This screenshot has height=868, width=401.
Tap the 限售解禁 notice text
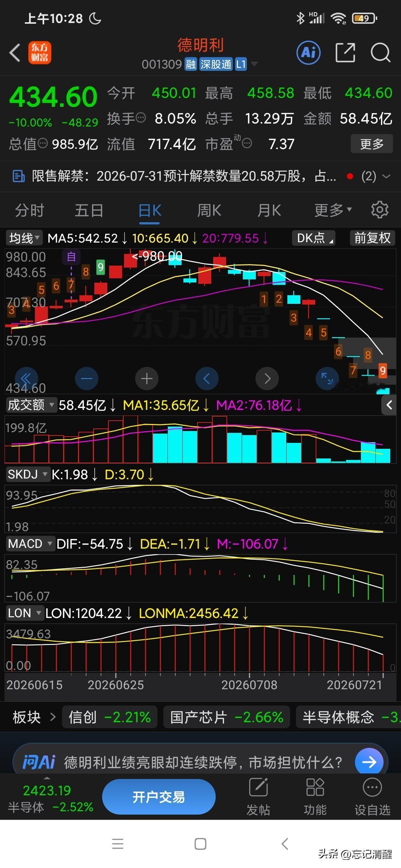coord(184,176)
